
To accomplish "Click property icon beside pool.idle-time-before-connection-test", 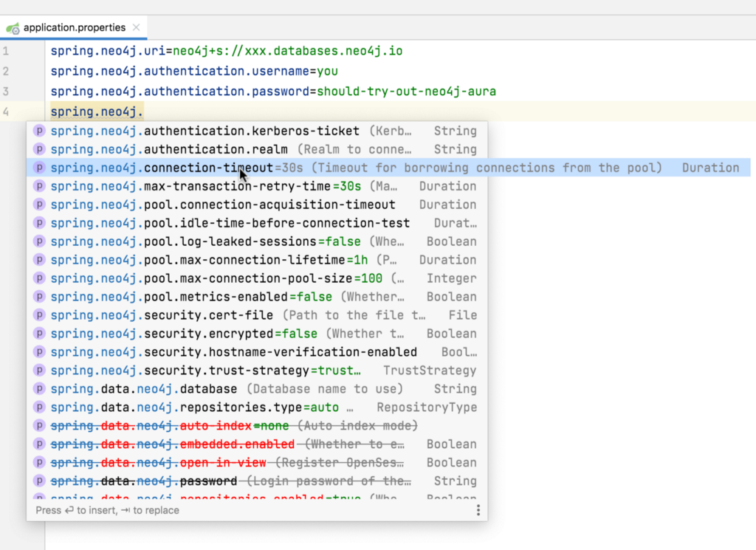I will [x=40, y=223].
